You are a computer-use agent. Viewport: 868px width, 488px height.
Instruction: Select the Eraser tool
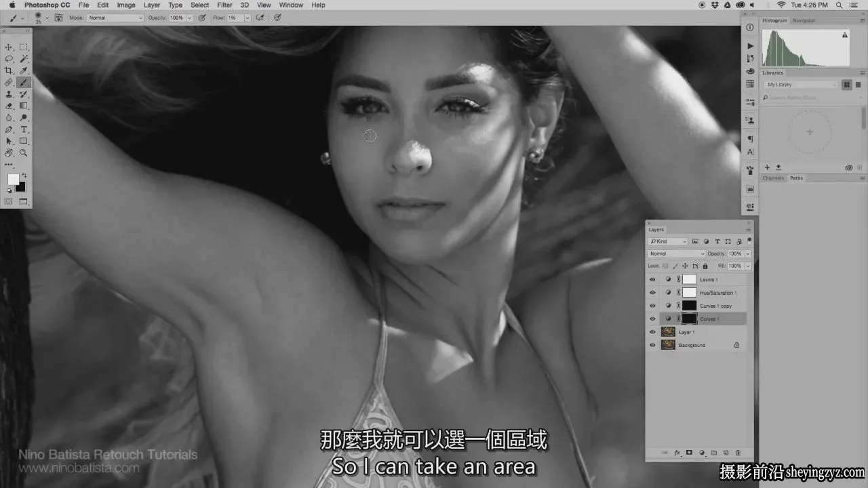coord(9,106)
